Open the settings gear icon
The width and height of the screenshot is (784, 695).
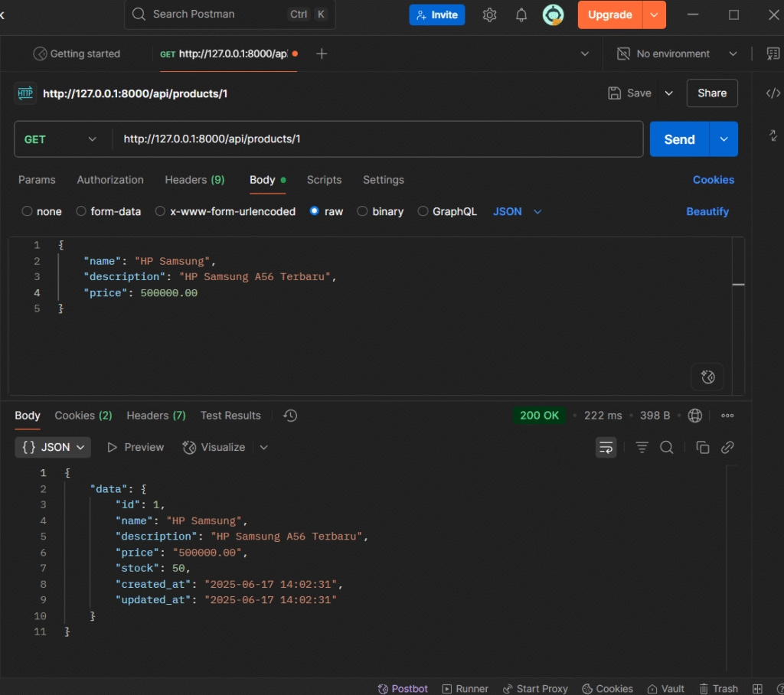click(490, 15)
